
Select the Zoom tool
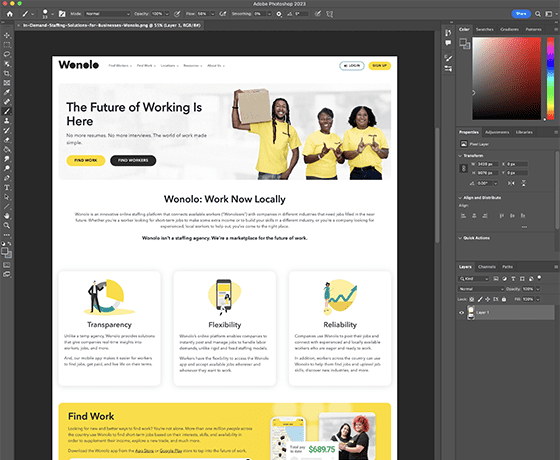pyautogui.click(x=7, y=225)
